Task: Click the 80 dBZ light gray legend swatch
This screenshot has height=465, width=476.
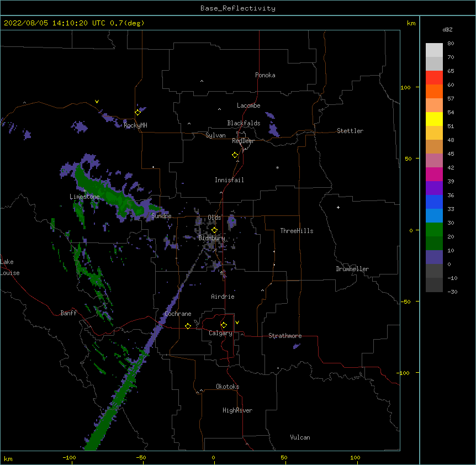Action: 434,50
